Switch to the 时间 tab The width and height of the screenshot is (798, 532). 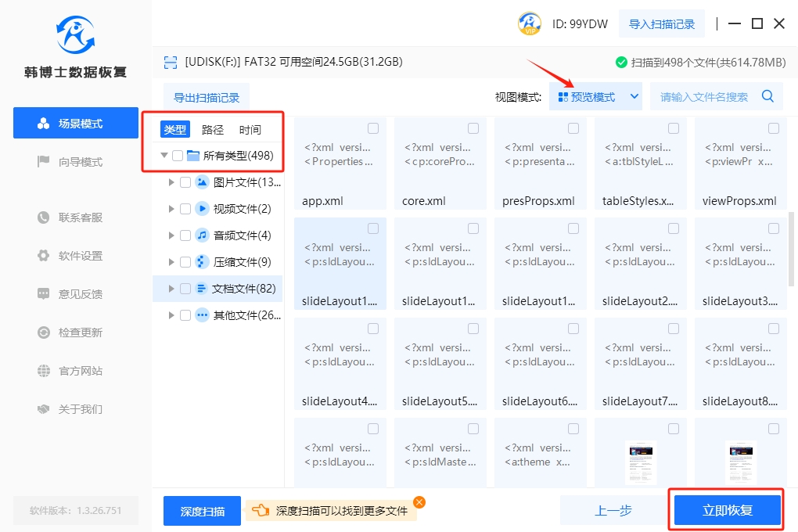pos(250,130)
